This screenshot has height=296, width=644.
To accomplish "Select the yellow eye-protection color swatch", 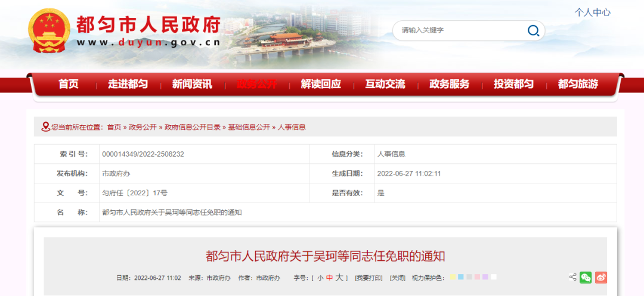I will pyautogui.click(x=453, y=277).
